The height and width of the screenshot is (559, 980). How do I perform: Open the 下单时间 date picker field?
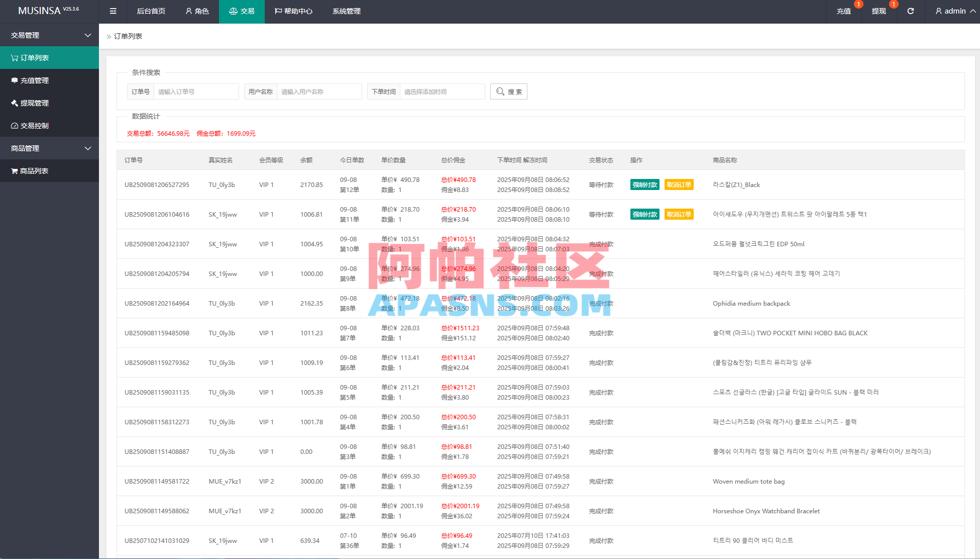tap(442, 91)
